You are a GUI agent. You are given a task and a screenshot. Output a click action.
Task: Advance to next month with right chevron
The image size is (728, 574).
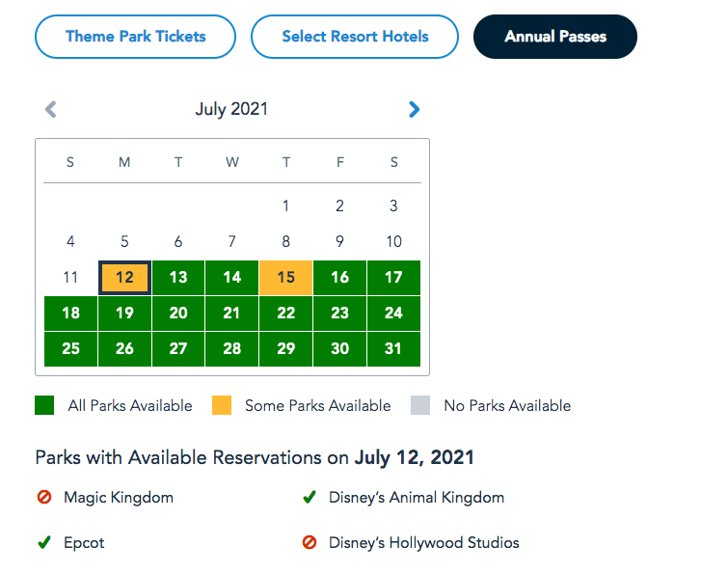point(414,110)
